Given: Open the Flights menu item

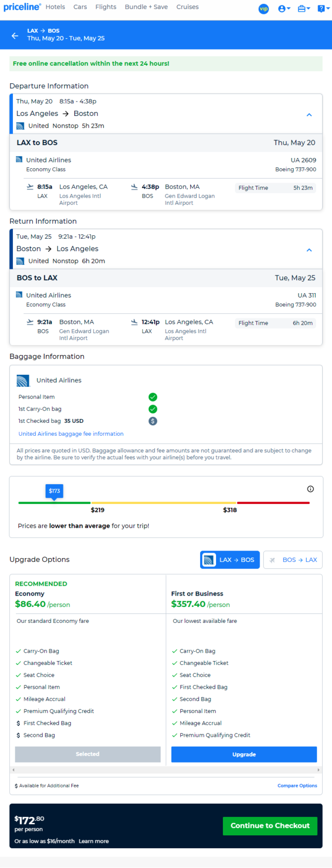Looking at the screenshot, I should 106,7.
